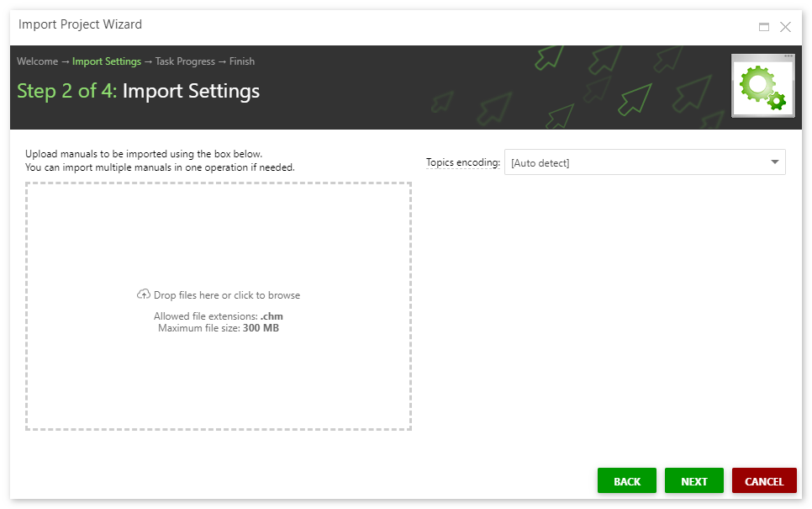Click 'Upload manuals to be imported' instruction text

[144, 154]
